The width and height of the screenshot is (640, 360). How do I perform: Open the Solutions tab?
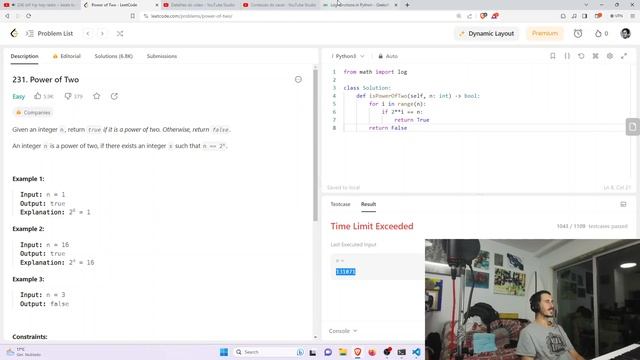click(x=113, y=56)
